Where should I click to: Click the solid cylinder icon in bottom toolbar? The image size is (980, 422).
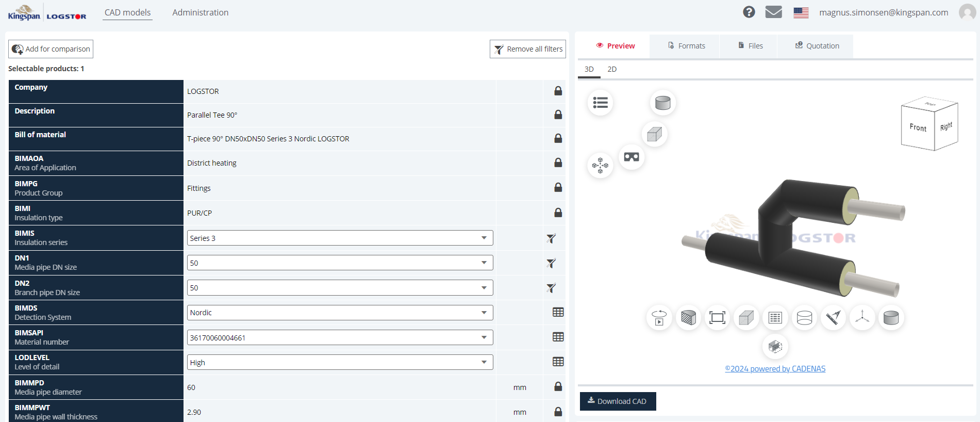(891, 318)
